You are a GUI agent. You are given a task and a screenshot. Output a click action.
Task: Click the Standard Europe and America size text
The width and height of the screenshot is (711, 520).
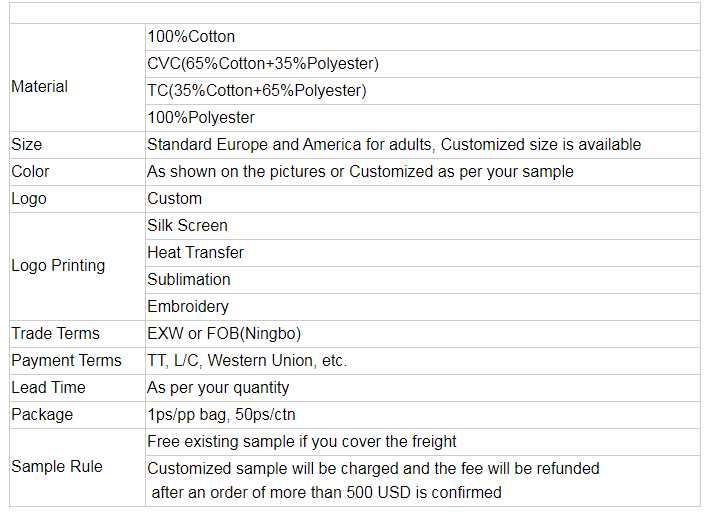[x=393, y=145]
